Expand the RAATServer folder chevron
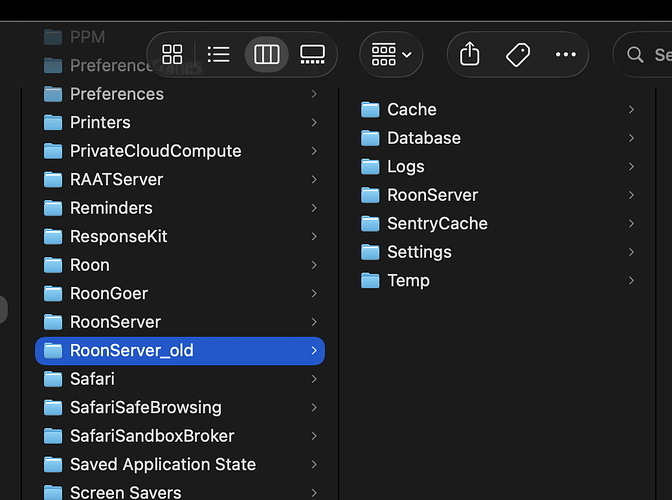This screenshot has width=672, height=500. 314,180
